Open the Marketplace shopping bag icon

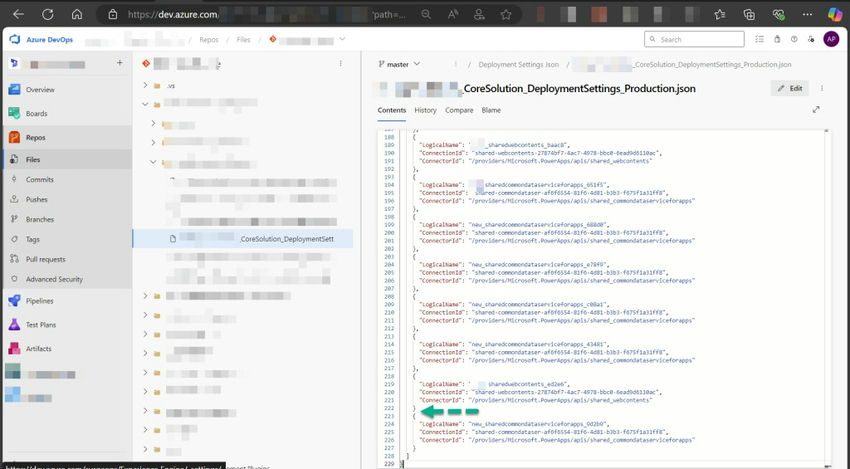tap(777, 39)
